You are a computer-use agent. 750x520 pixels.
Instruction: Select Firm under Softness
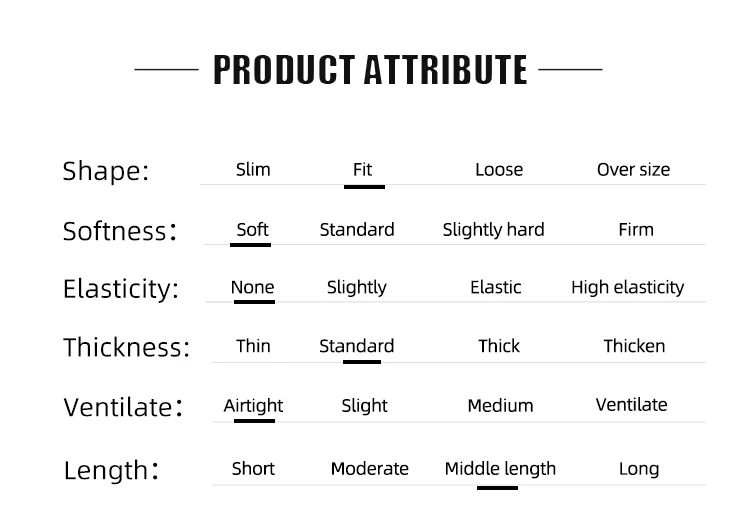pyautogui.click(x=635, y=229)
